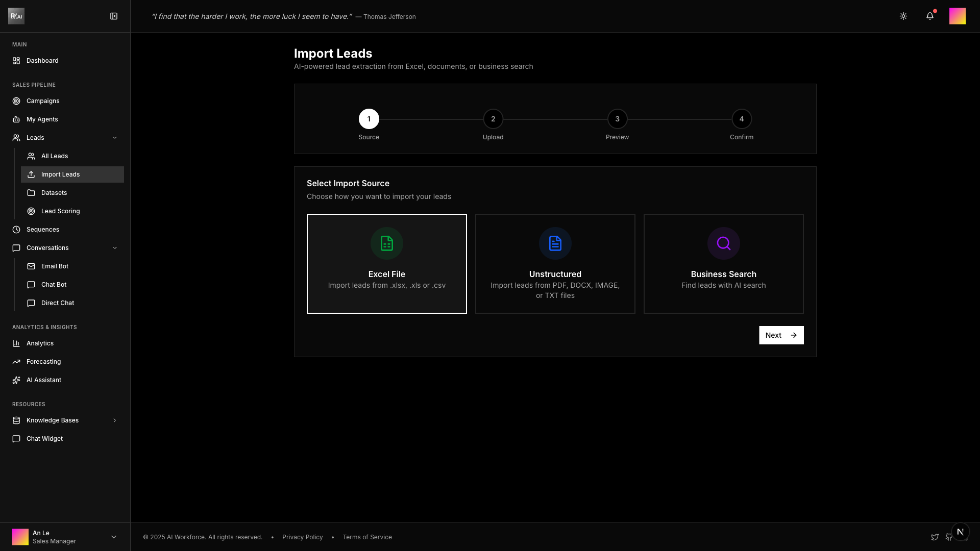This screenshot has height=551, width=980.
Task: Expand the Knowledge Bases submenu
Action: point(115,420)
